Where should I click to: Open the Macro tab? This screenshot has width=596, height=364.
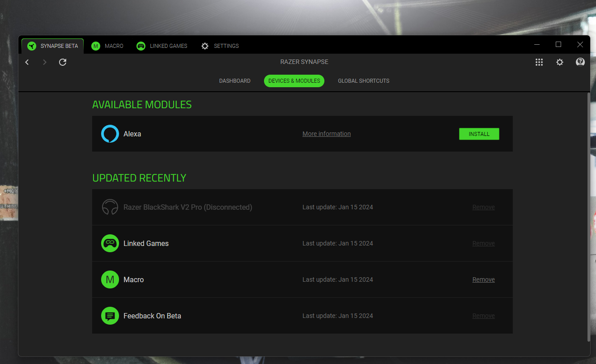[107, 46]
